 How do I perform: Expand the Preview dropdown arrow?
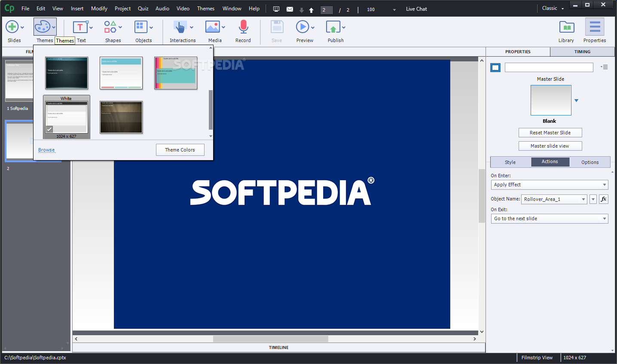[x=313, y=27]
